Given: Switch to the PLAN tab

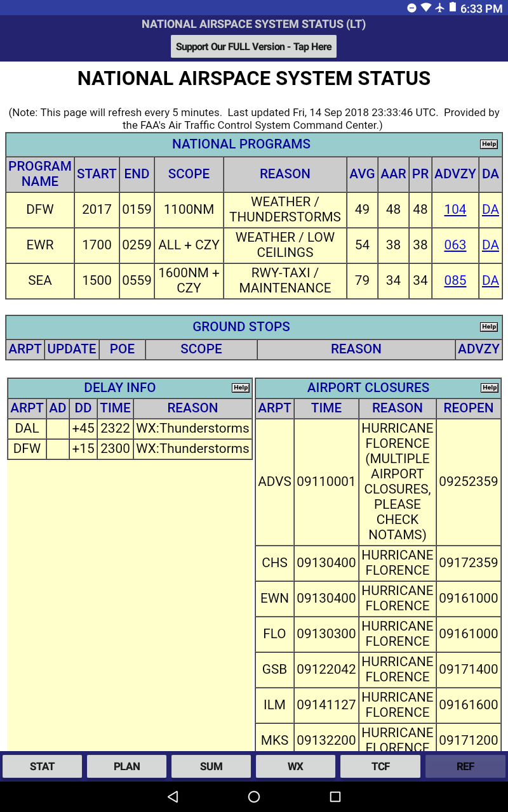Looking at the screenshot, I should [x=127, y=766].
